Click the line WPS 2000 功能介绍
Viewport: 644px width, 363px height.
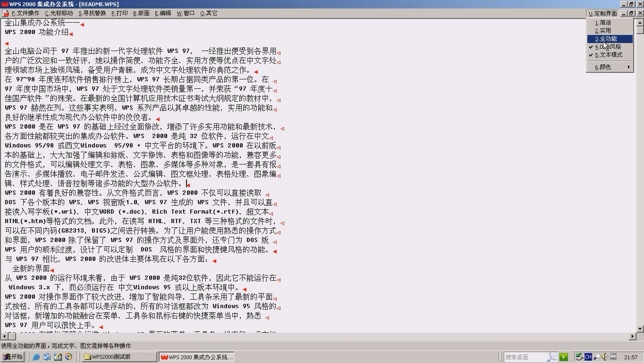[37, 33]
